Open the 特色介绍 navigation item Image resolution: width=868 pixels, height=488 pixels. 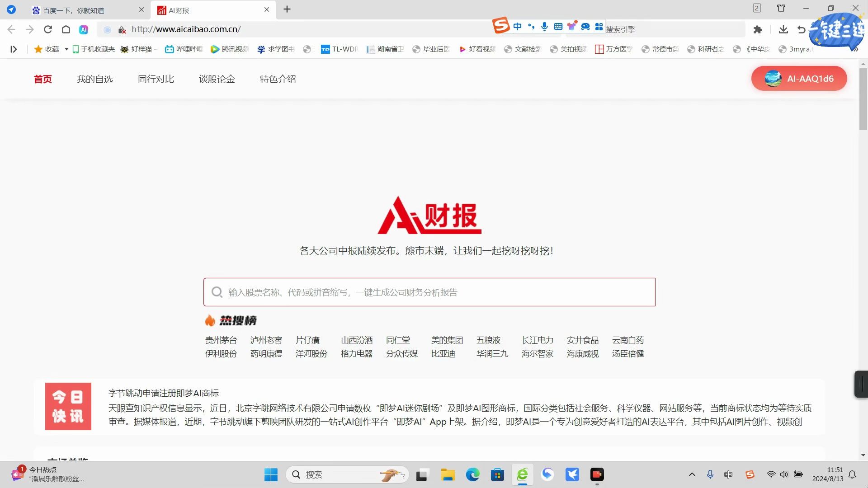278,79
